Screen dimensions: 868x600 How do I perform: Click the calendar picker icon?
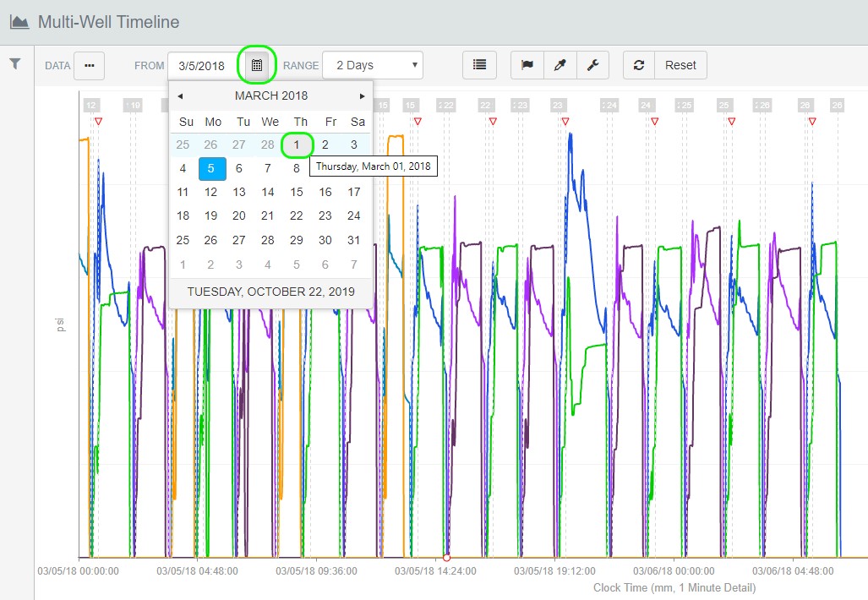(x=257, y=65)
